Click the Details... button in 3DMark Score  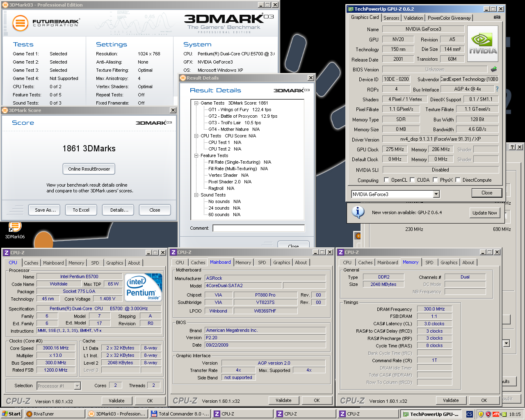(x=119, y=210)
